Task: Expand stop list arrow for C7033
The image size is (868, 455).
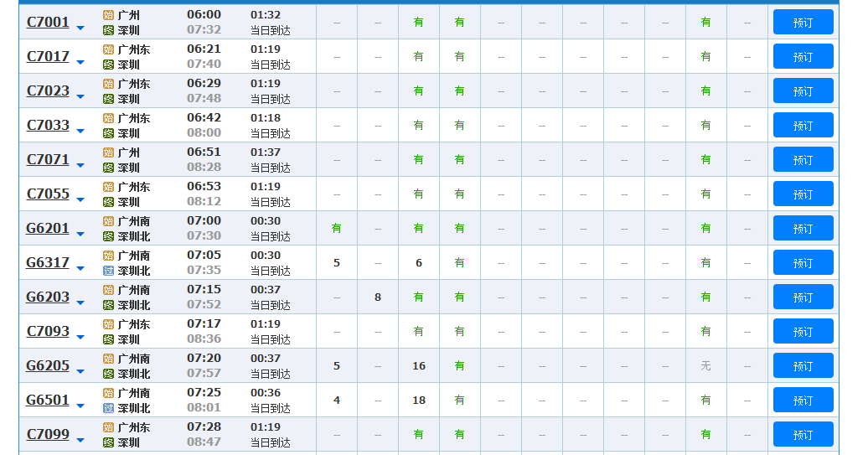Action: pyautogui.click(x=80, y=131)
